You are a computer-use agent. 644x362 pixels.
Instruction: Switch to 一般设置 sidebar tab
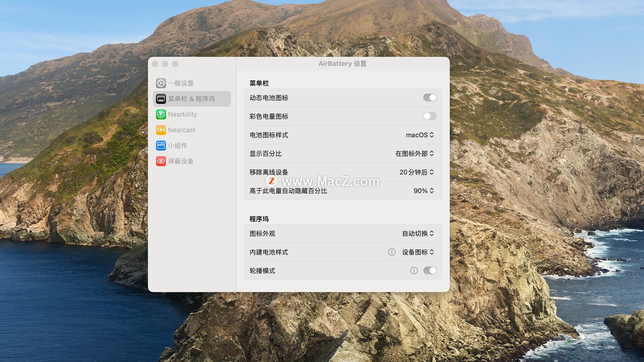coord(192,83)
